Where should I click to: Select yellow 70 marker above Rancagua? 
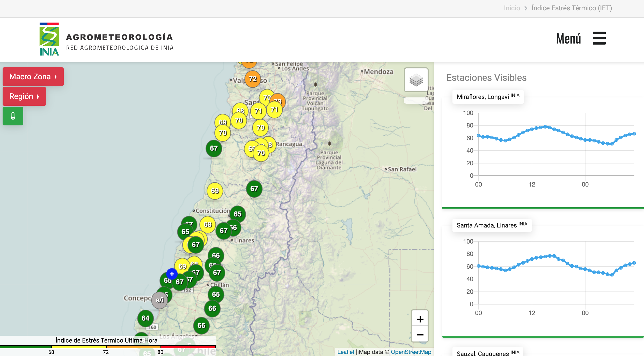point(260,128)
